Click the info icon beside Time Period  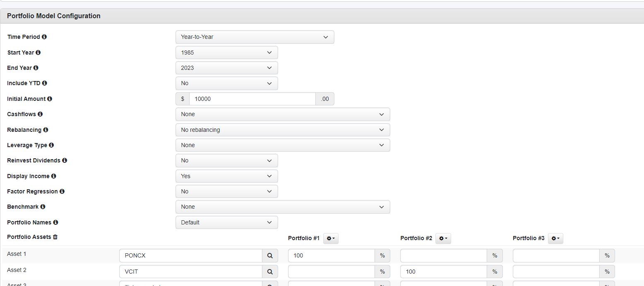[x=44, y=37]
